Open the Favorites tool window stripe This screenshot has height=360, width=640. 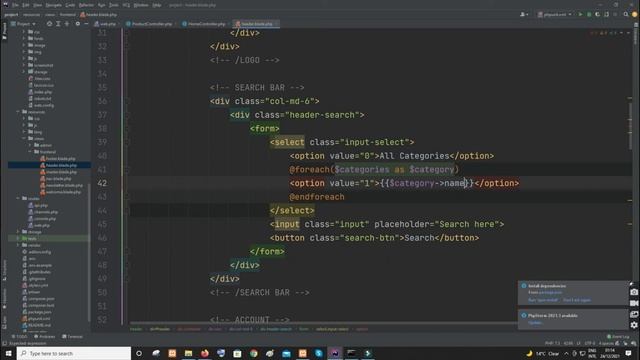tap(4, 298)
